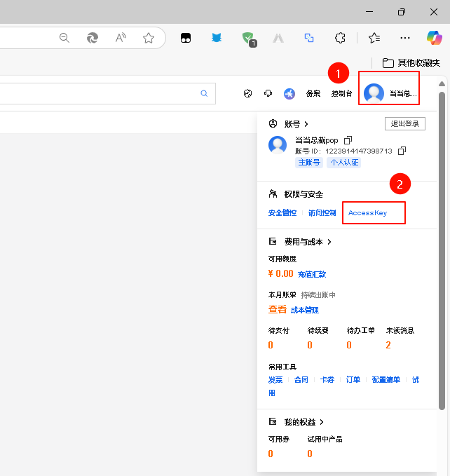The height and width of the screenshot is (476, 450).
Task: Open 成本管理 link
Action: click(x=305, y=311)
